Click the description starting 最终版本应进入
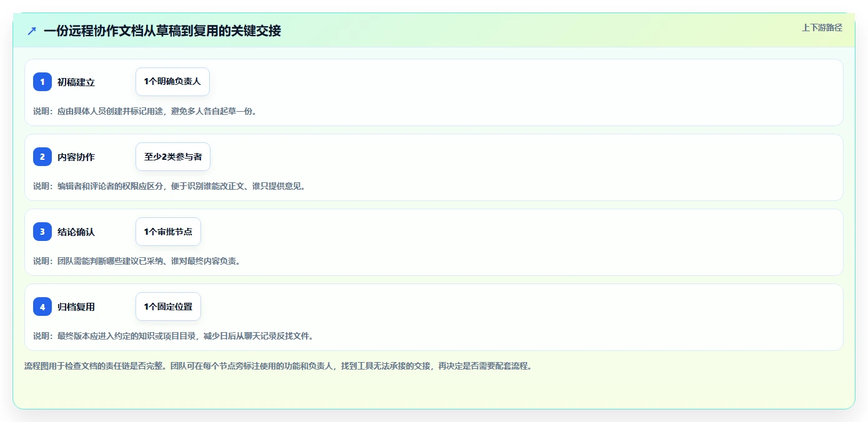The height and width of the screenshot is (422, 868). (x=173, y=336)
